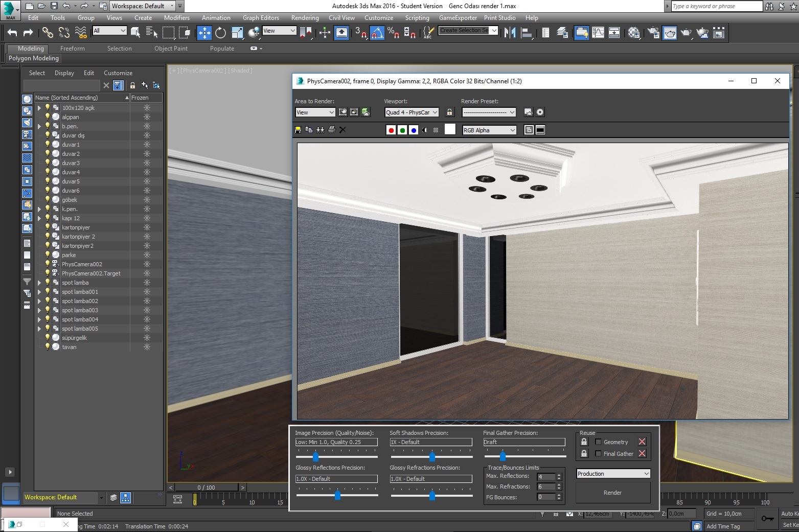Screen dimensions: 799x532
Task: Select PhysCamera002 in the scene explorer
Action: tap(82, 264)
